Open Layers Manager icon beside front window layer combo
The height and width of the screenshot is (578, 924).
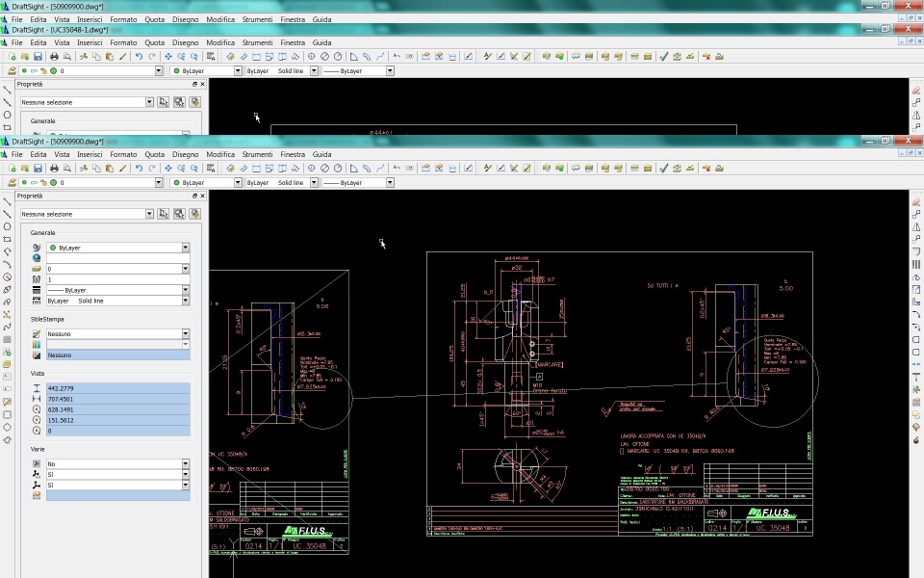coord(12,183)
